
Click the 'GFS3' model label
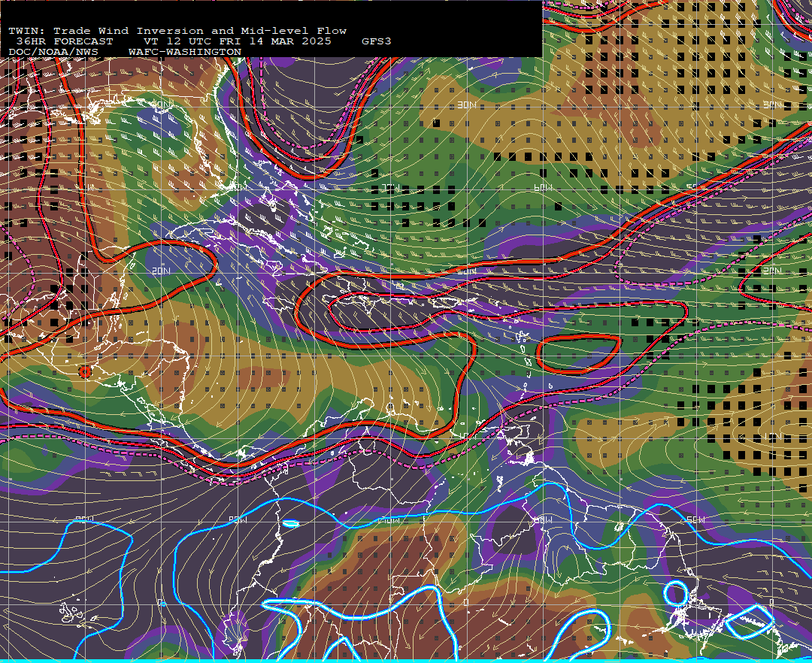tap(377, 41)
